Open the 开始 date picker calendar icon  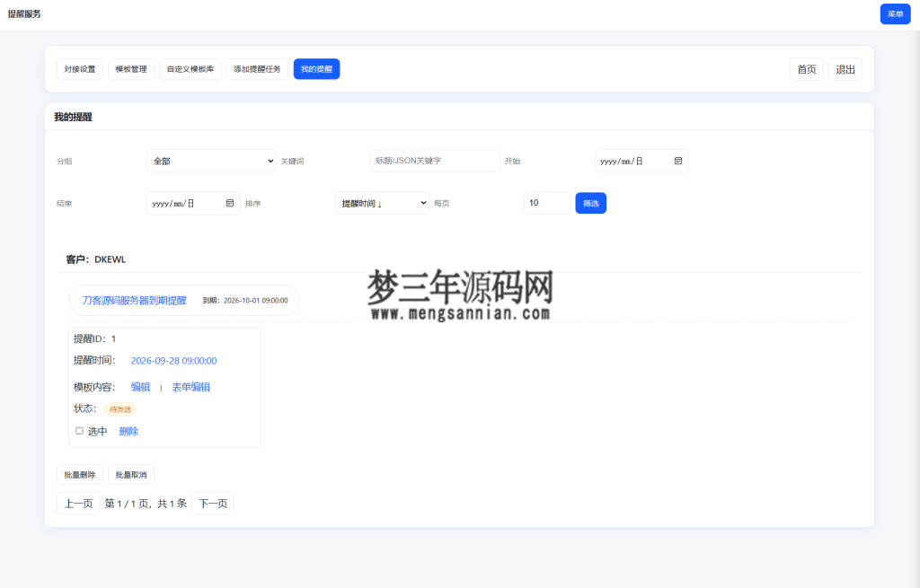pos(677,161)
